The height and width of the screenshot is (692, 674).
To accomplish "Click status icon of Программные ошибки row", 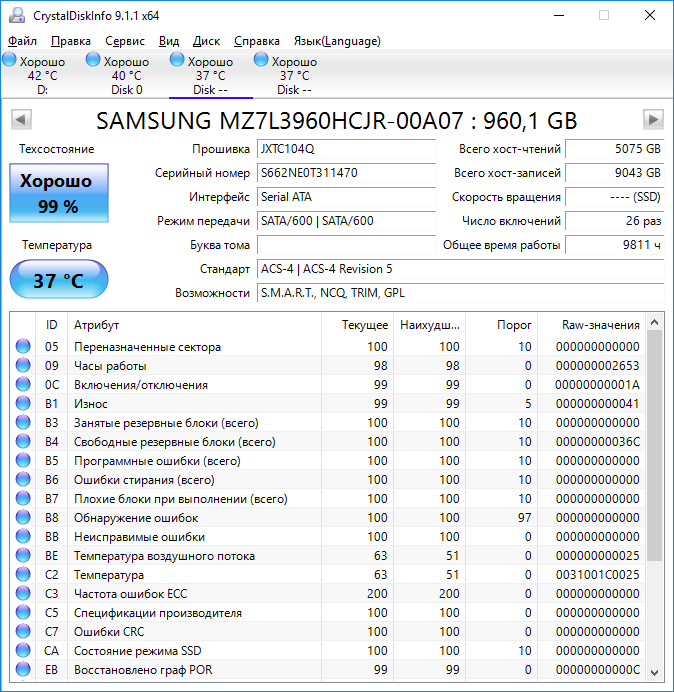I will tap(23, 460).
